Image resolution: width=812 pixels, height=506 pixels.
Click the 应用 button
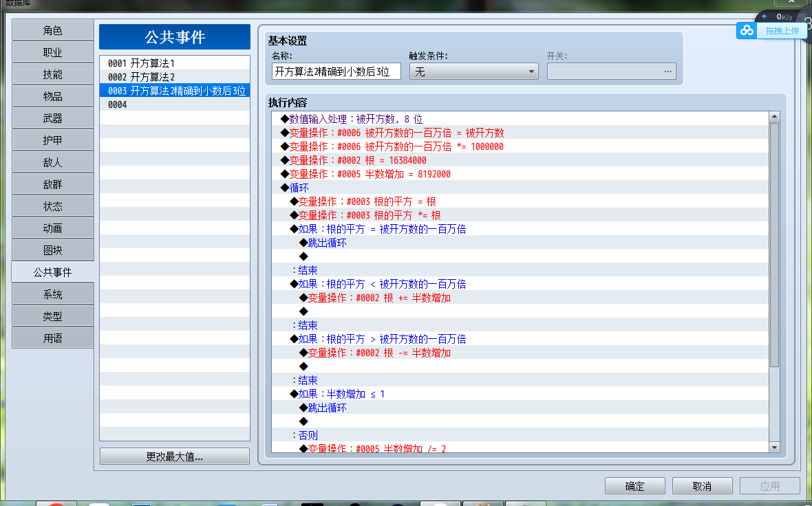point(769,486)
